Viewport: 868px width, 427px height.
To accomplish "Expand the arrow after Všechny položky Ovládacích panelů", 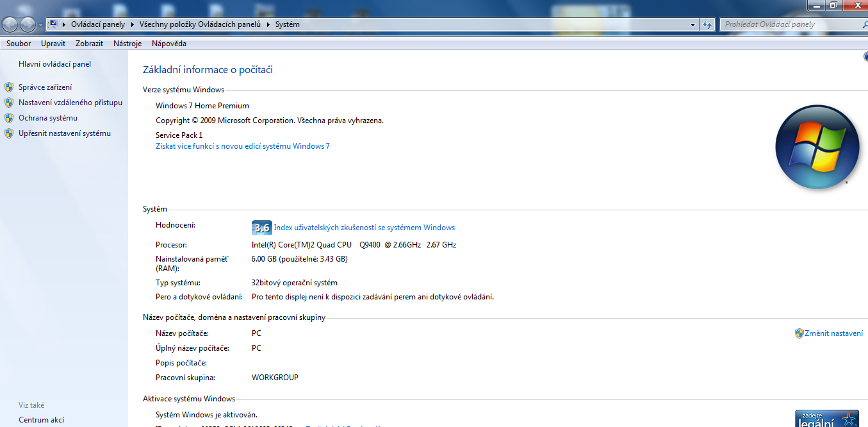I will [x=268, y=24].
